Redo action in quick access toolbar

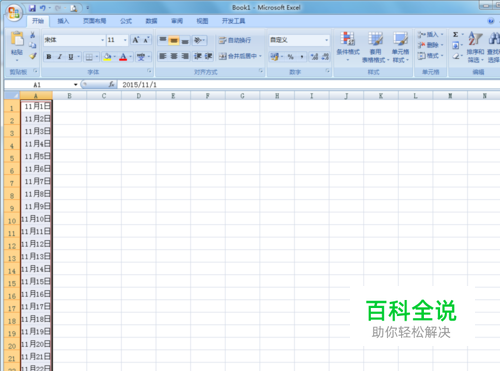coord(58,8)
